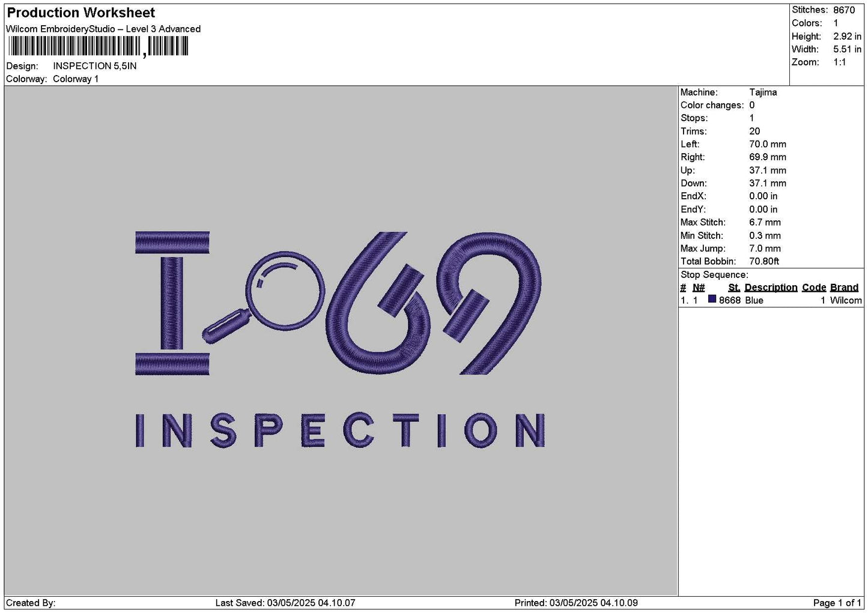The image size is (868, 613).
Task: Click the 'Down:' label
Action: pos(694,184)
